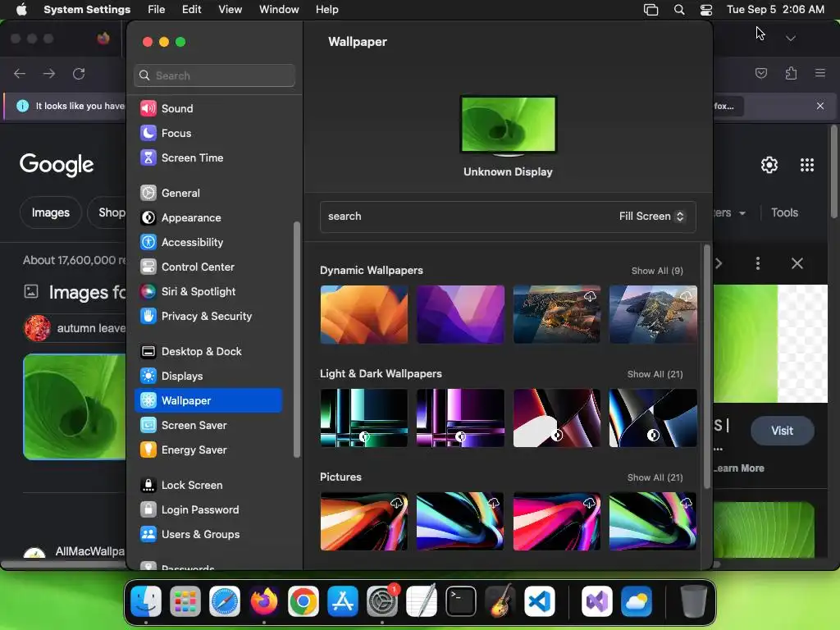This screenshot has width=840, height=630.
Task: Expand the Firefox tab list chevron
Action: point(790,39)
